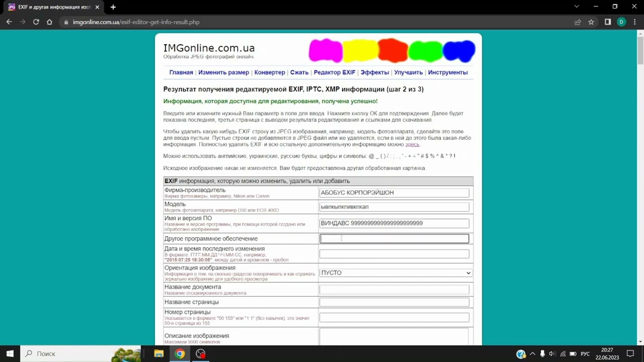Open the tab search chevron in title bar

click(x=577, y=7)
